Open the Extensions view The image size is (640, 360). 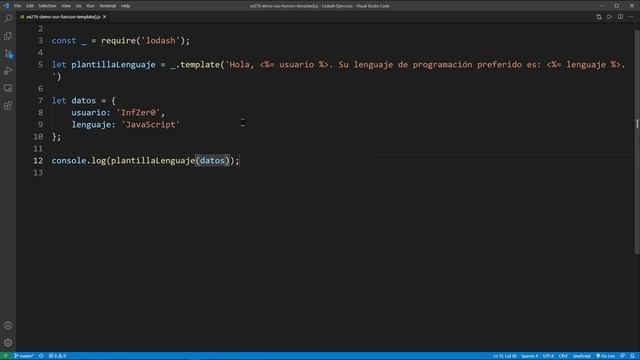point(8,106)
